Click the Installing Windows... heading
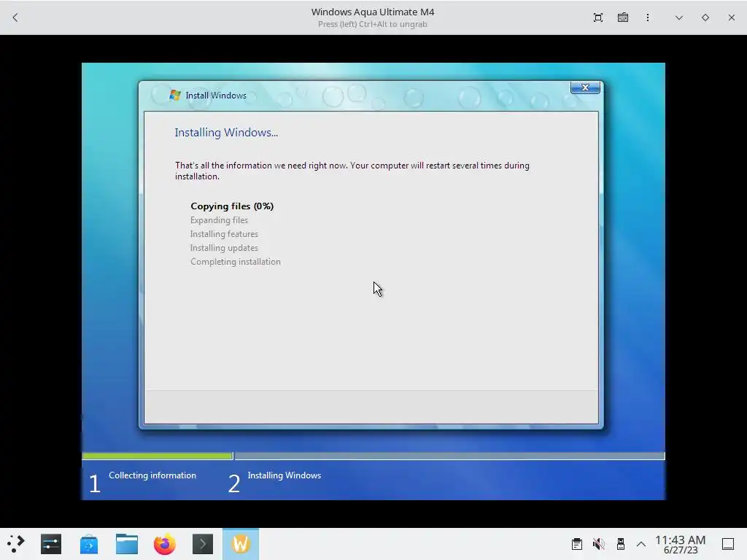The width and height of the screenshot is (747, 560). point(226,133)
